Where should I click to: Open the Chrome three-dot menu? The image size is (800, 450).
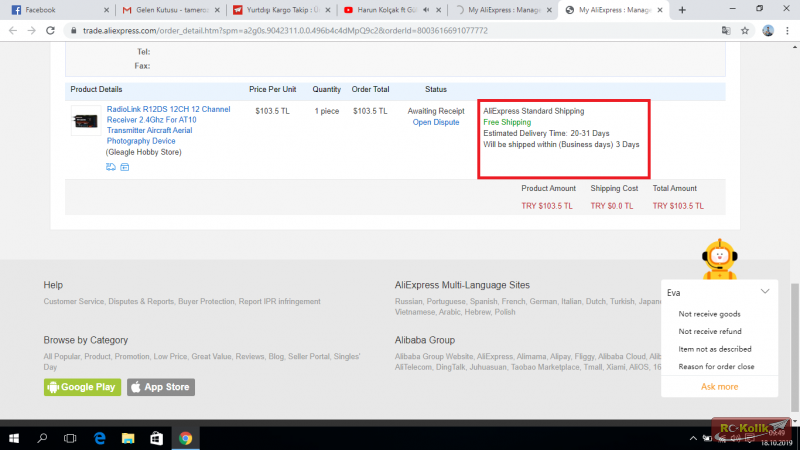787,31
